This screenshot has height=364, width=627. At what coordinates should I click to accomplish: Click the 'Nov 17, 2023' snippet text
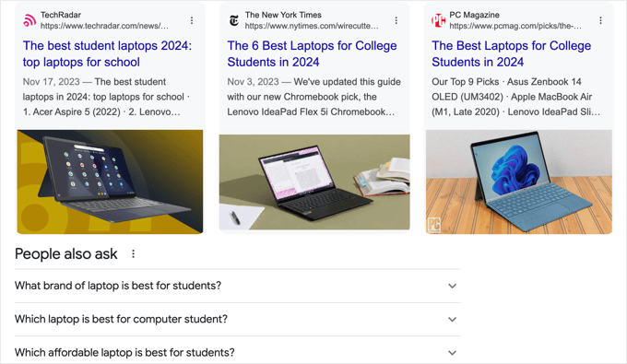[52, 82]
